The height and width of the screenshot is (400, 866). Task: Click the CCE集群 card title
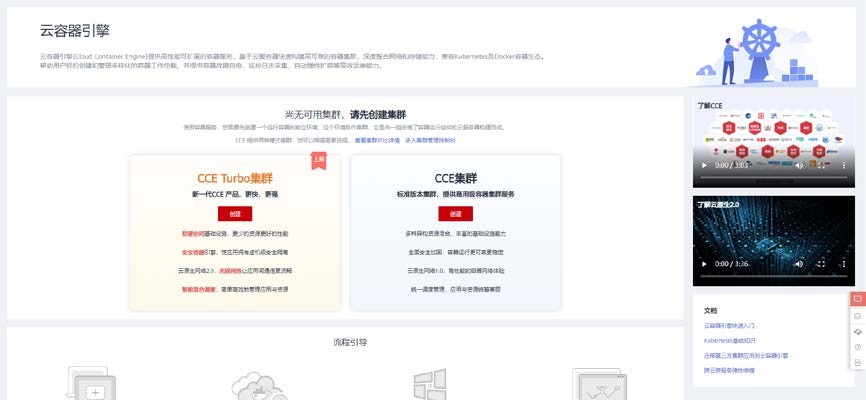[x=456, y=178]
